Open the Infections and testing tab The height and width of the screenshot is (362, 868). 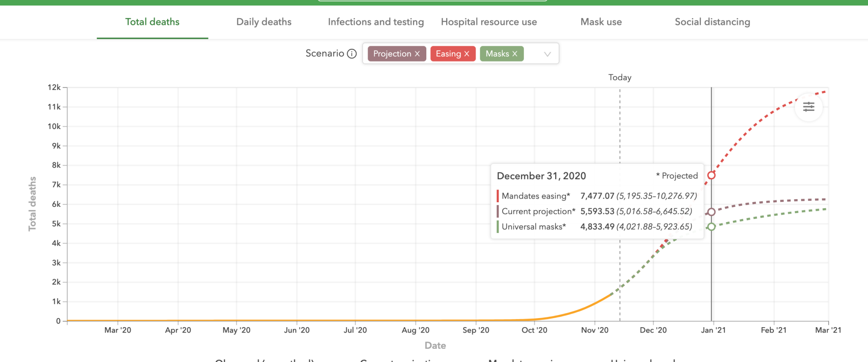(376, 22)
